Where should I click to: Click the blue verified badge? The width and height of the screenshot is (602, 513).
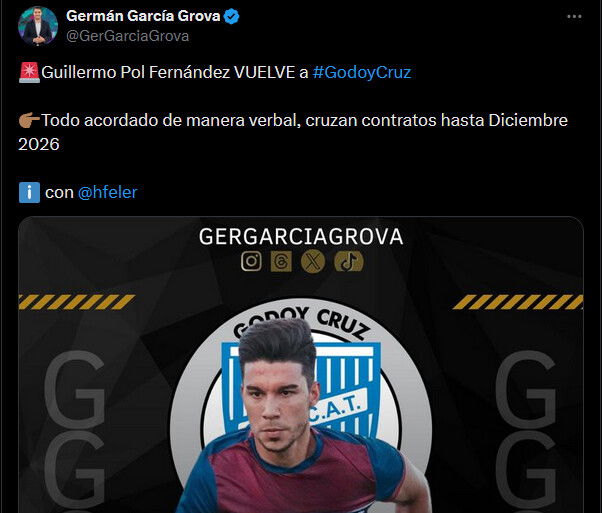(x=232, y=17)
